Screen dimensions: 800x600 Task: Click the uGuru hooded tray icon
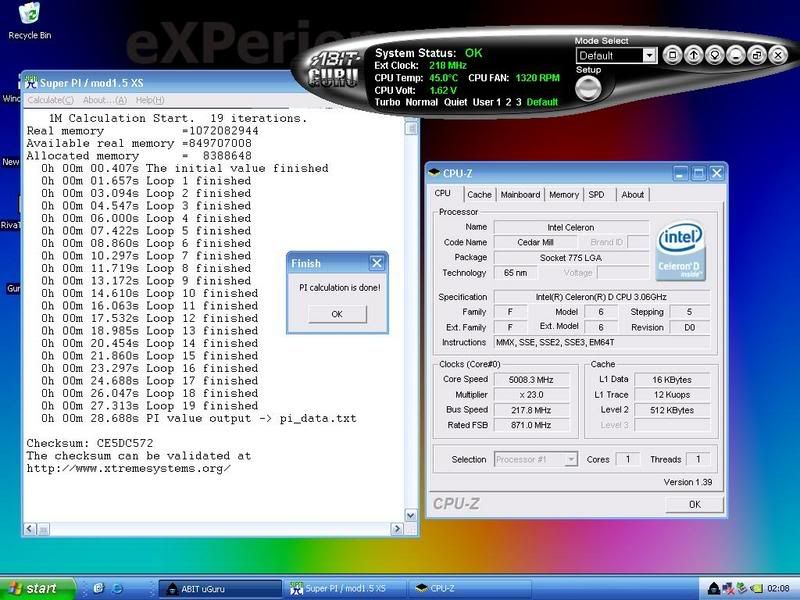pos(714,589)
